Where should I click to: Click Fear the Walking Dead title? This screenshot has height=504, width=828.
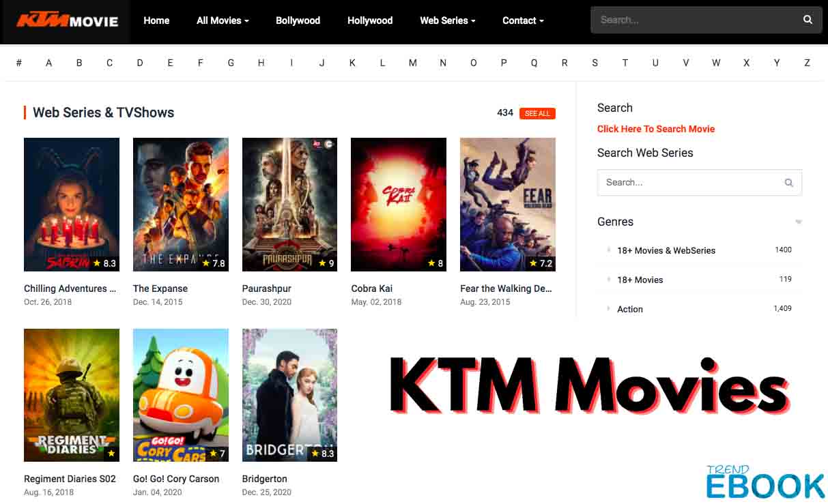(x=506, y=288)
